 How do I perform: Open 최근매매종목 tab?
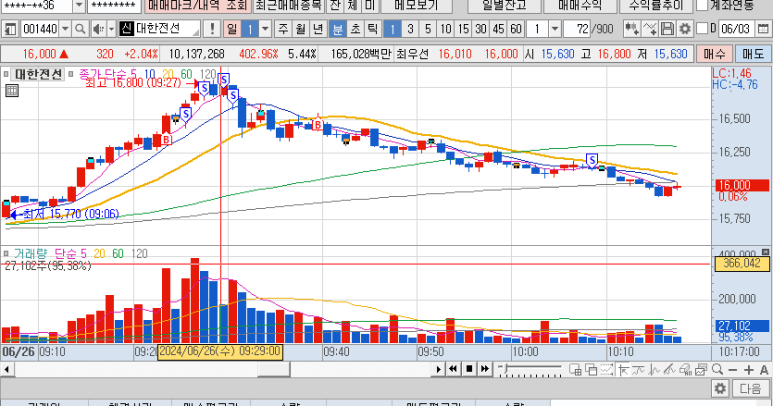point(288,5)
